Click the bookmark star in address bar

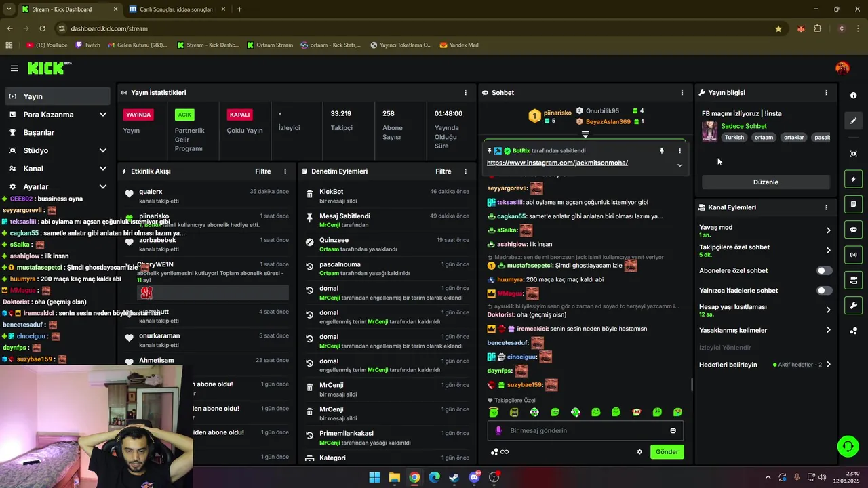[778, 28]
